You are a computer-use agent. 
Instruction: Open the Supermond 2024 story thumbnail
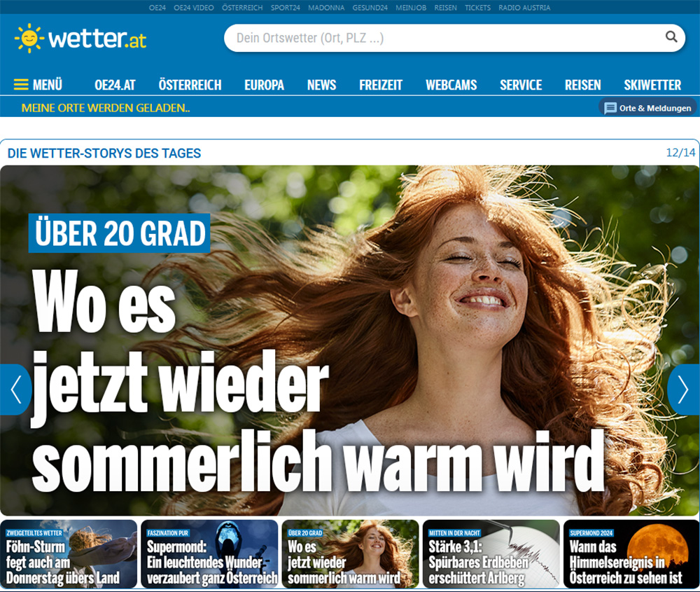coord(631,554)
